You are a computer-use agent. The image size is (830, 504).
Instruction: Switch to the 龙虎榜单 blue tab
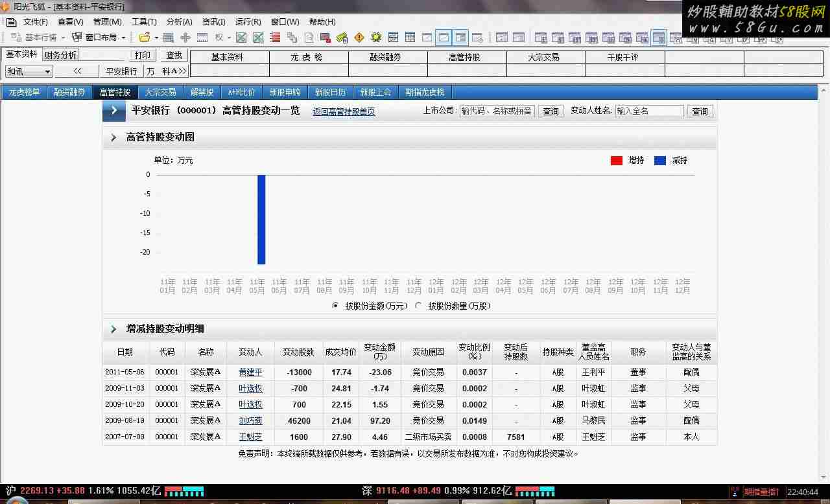(x=25, y=92)
